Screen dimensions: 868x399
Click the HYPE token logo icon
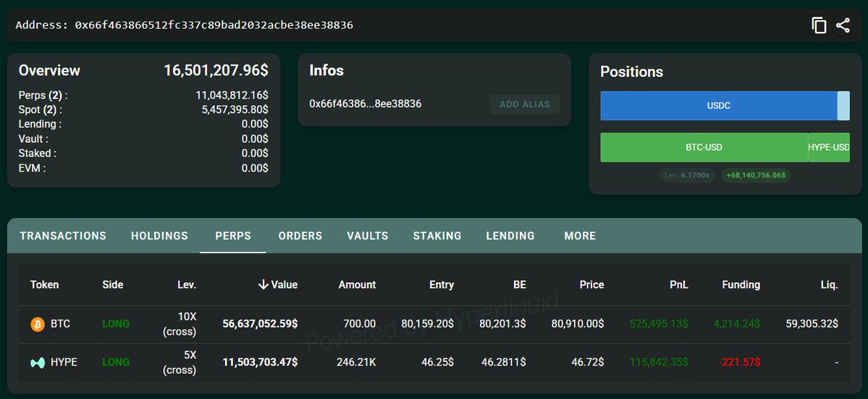38,363
